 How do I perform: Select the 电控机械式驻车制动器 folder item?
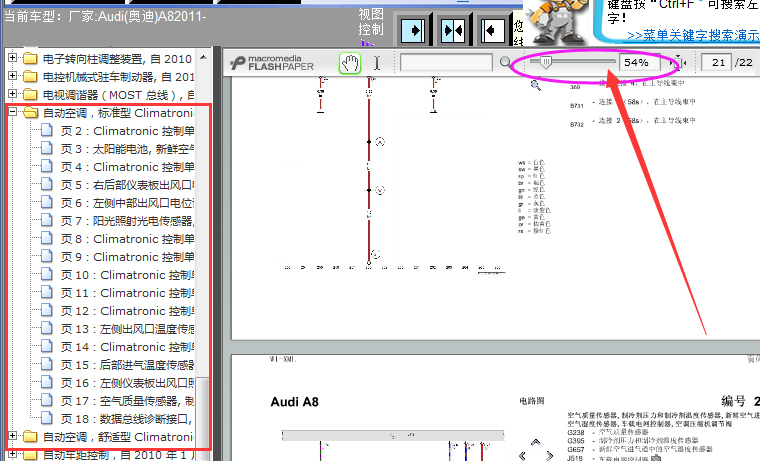point(118,77)
